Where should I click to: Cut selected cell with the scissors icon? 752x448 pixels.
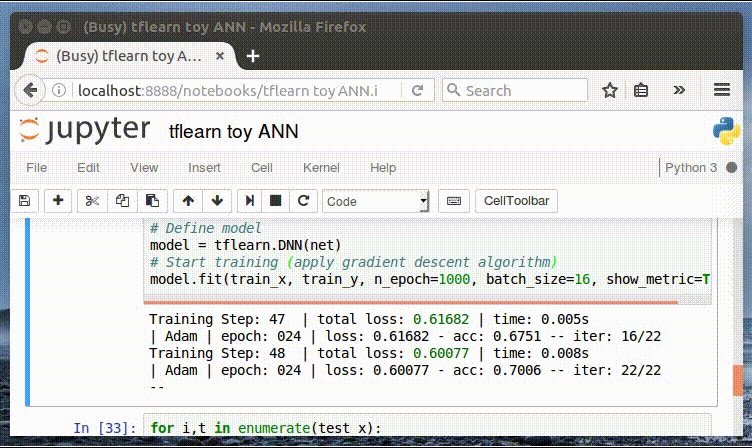click(92, 200)
